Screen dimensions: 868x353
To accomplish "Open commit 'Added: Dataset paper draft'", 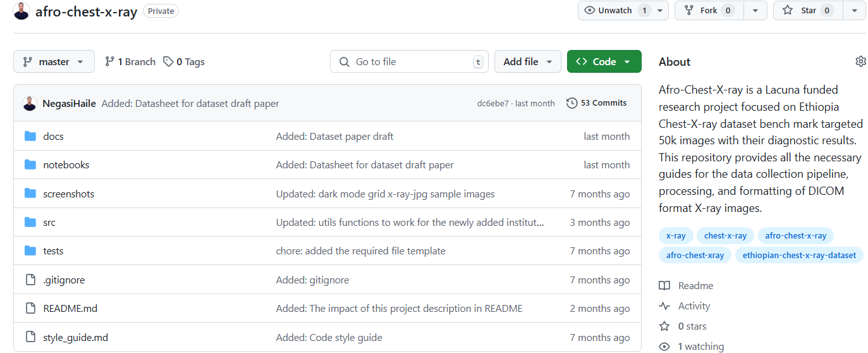I will 334,136.
